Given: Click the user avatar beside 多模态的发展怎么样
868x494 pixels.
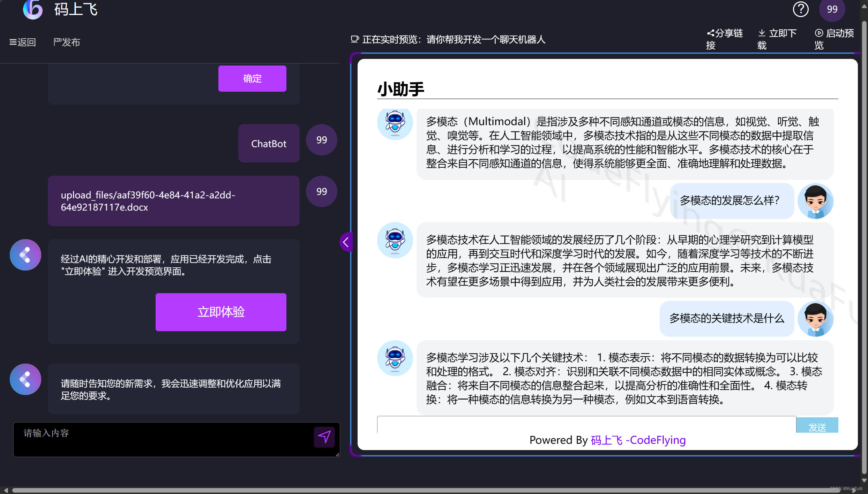Looking at the screenshot, I should click(x=815, y=201).
